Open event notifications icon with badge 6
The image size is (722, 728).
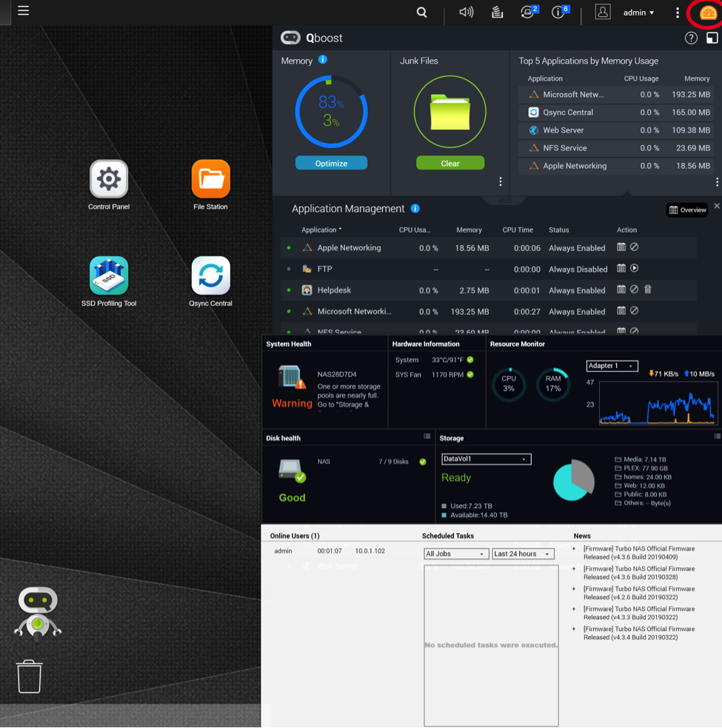point(559,12)
